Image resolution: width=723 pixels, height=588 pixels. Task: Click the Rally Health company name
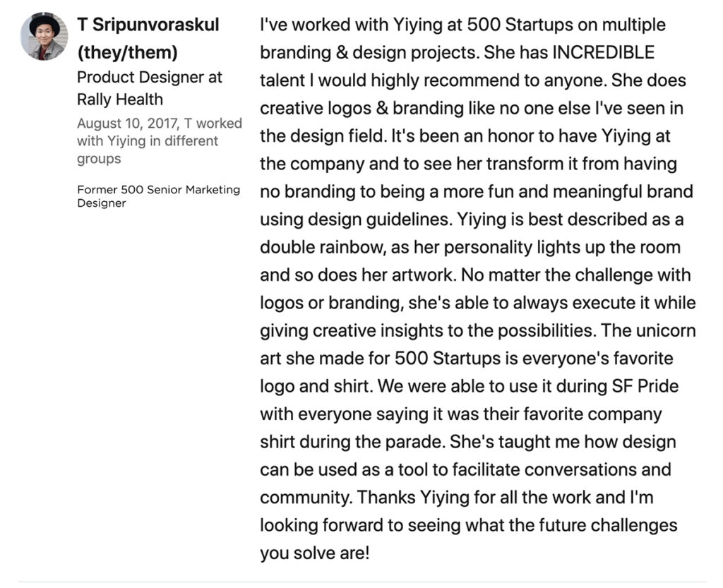pyautogui.click(x=120, y=99)
